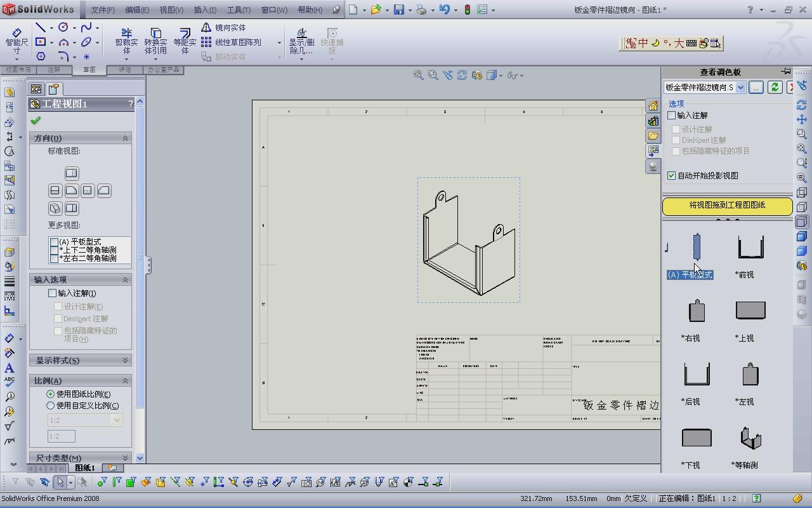Collapse the left property panel splitter handle
This screenshot has height=508, width=812.
(x=148, y=265)
